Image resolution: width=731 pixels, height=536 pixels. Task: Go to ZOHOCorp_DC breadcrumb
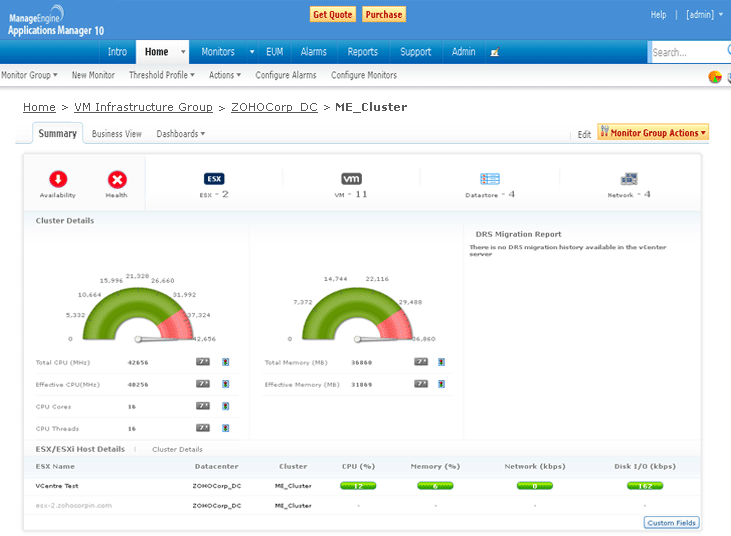point(274,107)
